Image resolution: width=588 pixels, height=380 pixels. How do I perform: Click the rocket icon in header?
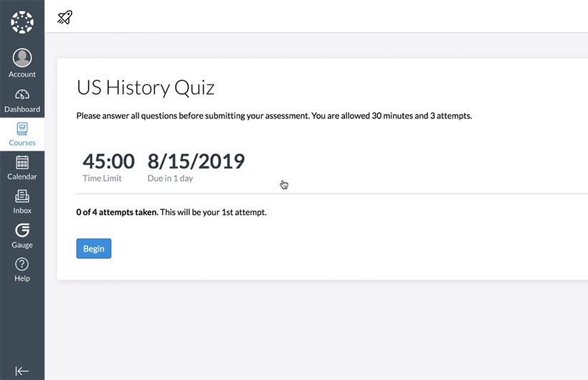[x=65, y=17]
